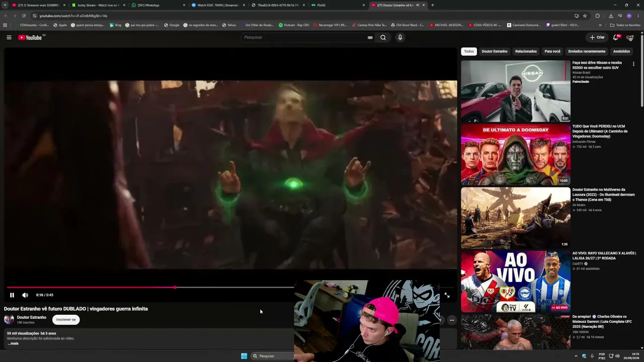Open the taskbar volume control
Image resolution: width=644 pixels, height=362 pixels.
[x=617, y=356]
